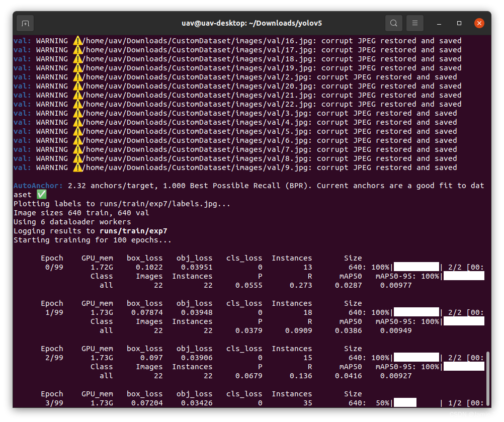Click the val/8.jpg warning line

[235, 158]
